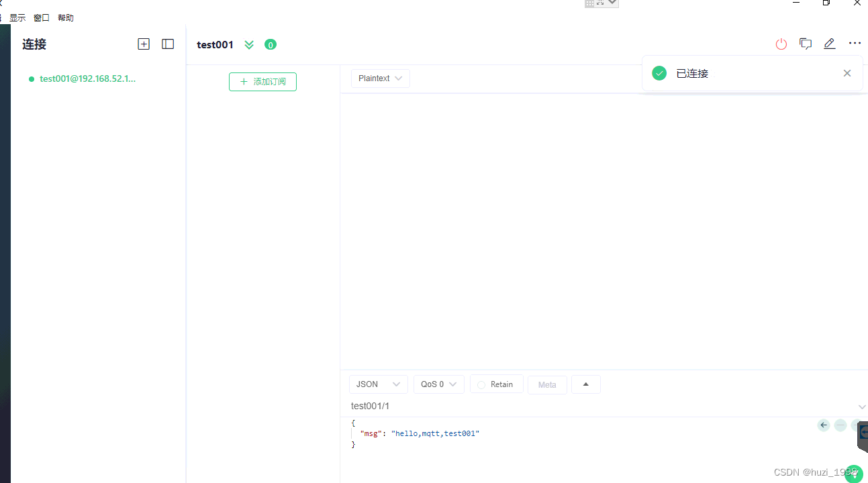
Task: Click the up-triangle collapse button
Action: click(586, 384)
